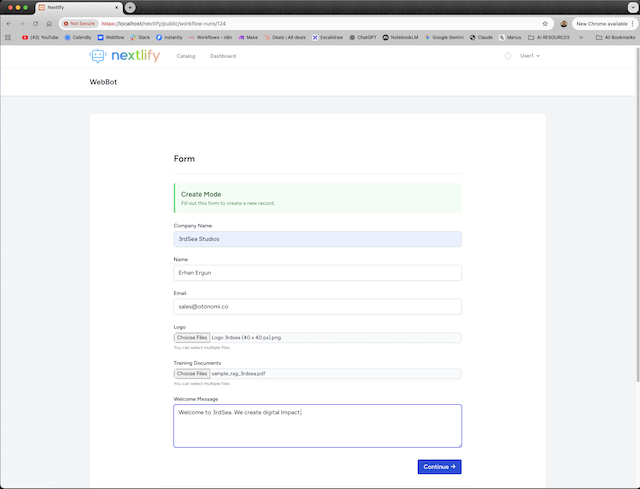
Task: Focus the Company Name field
Action: tap(318, 239)
